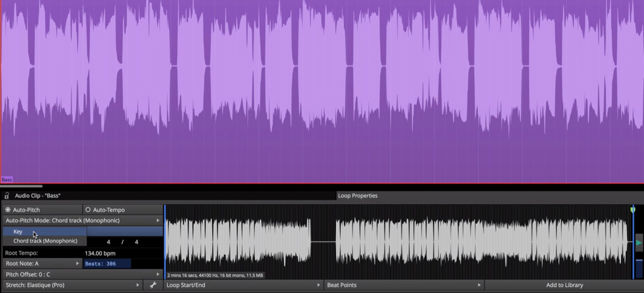The height and width of the screenshot is (293, 644).
Task: Click the Root Tempo: label
Action: tap(21, 253)
